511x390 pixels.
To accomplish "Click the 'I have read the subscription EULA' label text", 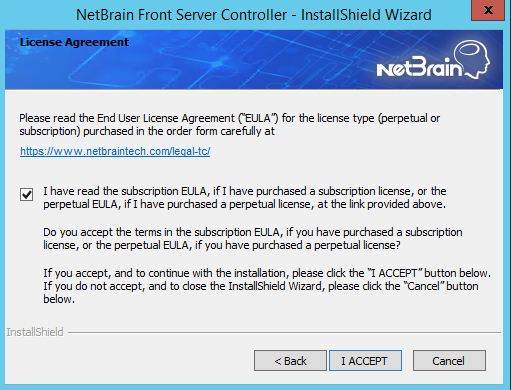I will [x=245, y=198].
